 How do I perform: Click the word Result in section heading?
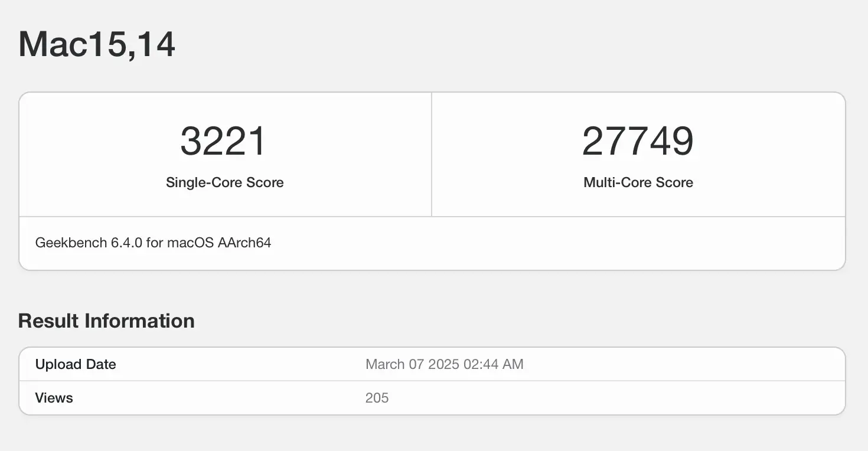click(x=48, y=321)
